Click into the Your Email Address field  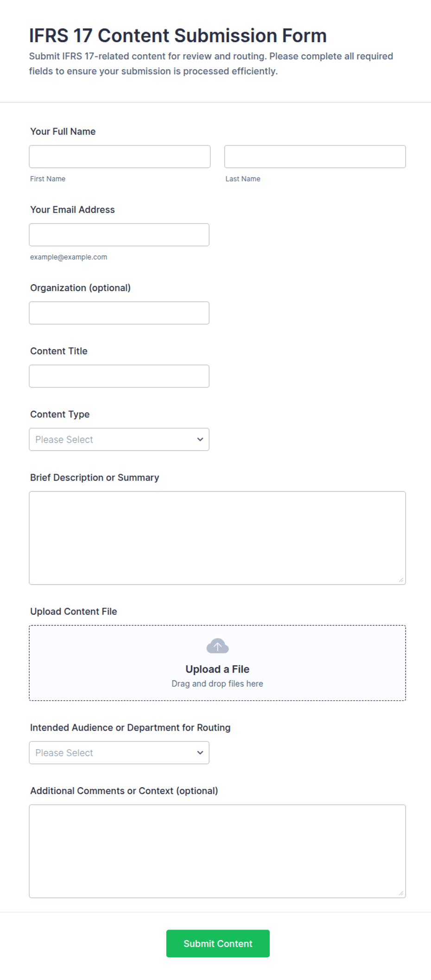tap(119, 235)
